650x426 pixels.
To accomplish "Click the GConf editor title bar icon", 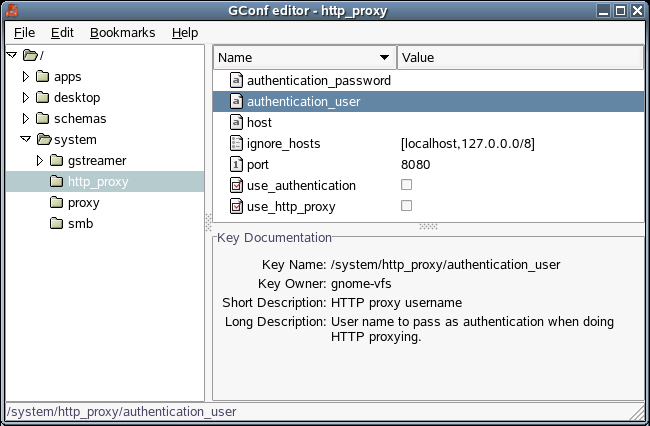I will pyautogui.click(x=12, y=11).
